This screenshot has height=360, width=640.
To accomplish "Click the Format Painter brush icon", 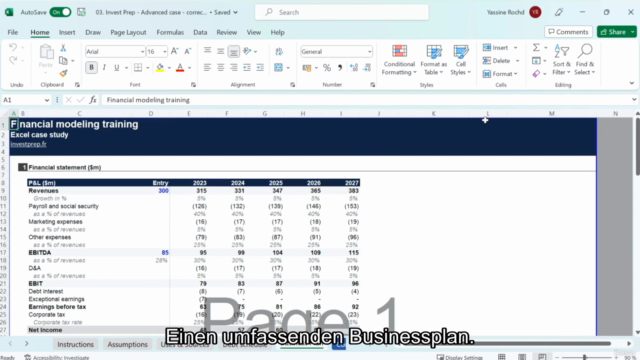I will [x=63, y=73].
